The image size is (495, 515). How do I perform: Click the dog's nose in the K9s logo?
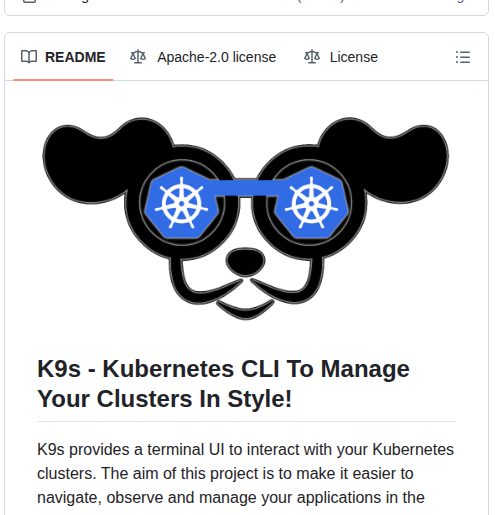(x=246, y=262)
